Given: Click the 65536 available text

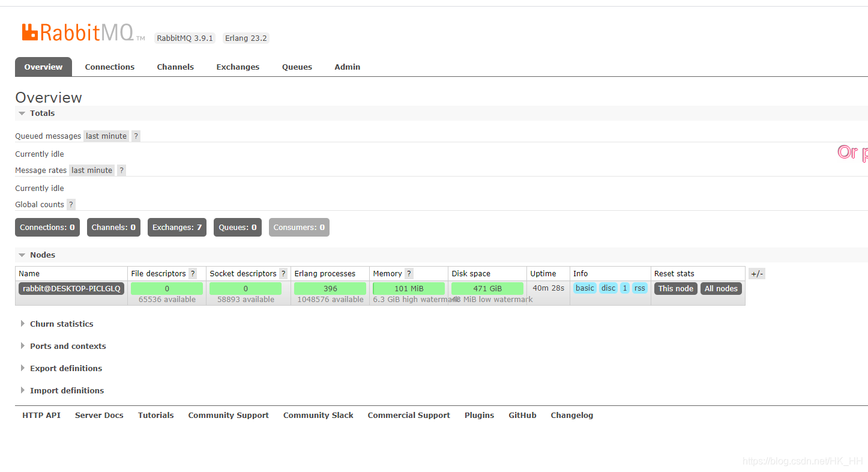Looking at the screenshot, I should [x=167, y=300].
